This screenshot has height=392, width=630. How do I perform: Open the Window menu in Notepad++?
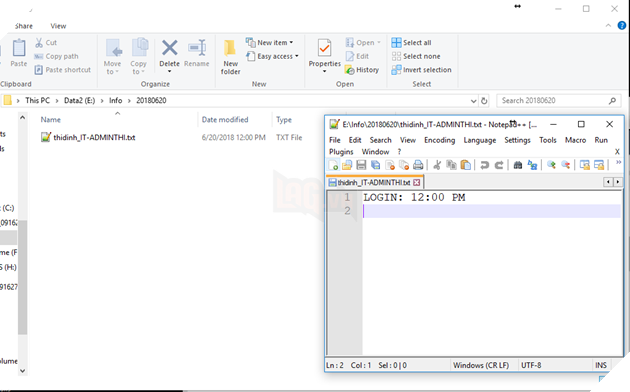375,151
